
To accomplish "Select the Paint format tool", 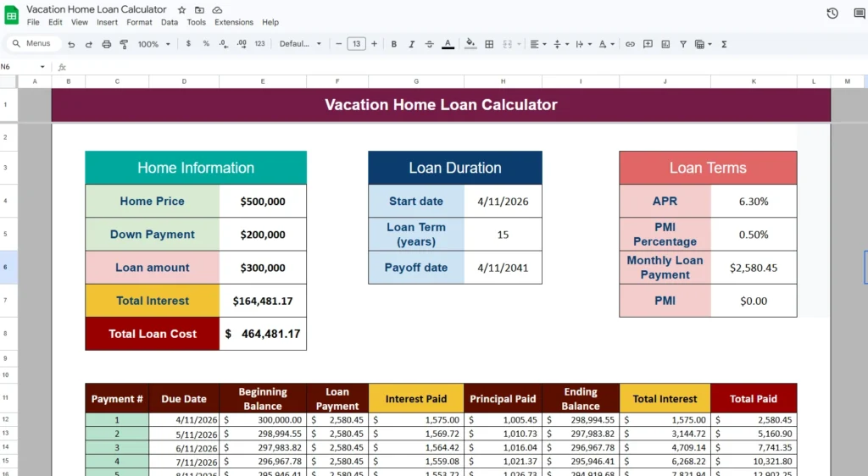I will [124, 44].
